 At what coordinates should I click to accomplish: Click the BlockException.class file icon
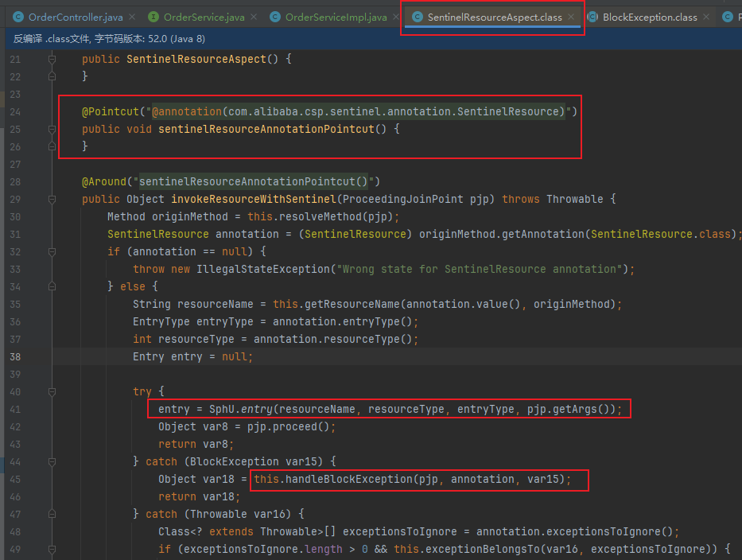[592, 17]
